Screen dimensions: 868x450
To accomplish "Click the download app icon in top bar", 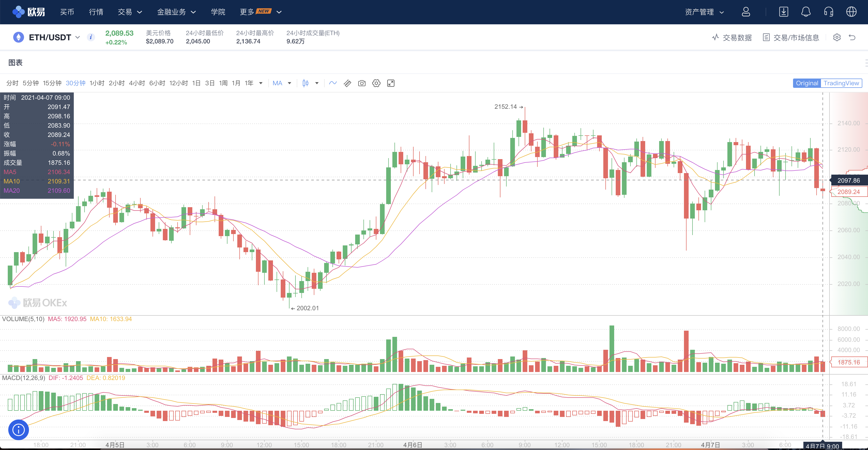I will coord(784,12).
